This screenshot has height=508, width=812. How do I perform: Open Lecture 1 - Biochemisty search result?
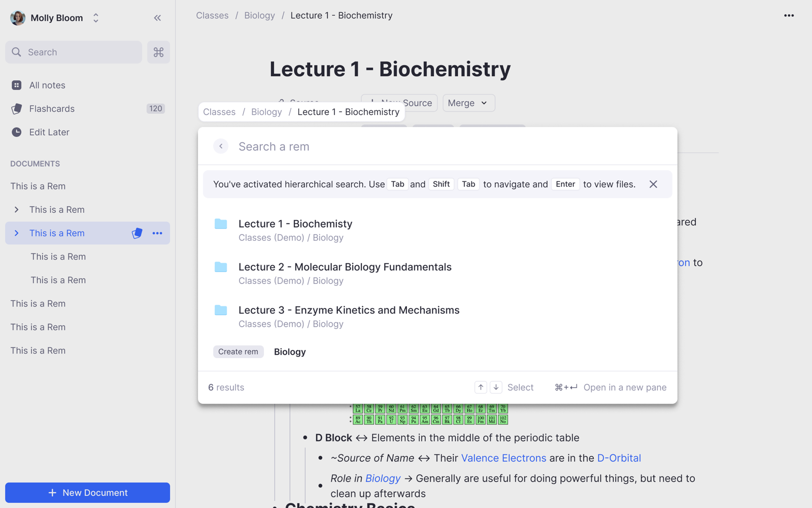click(437, 230)
